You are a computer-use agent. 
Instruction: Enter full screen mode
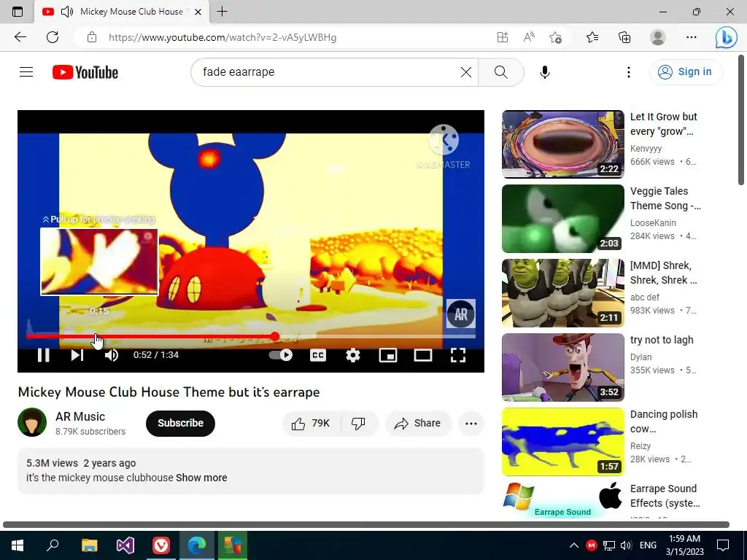point(458,355)
